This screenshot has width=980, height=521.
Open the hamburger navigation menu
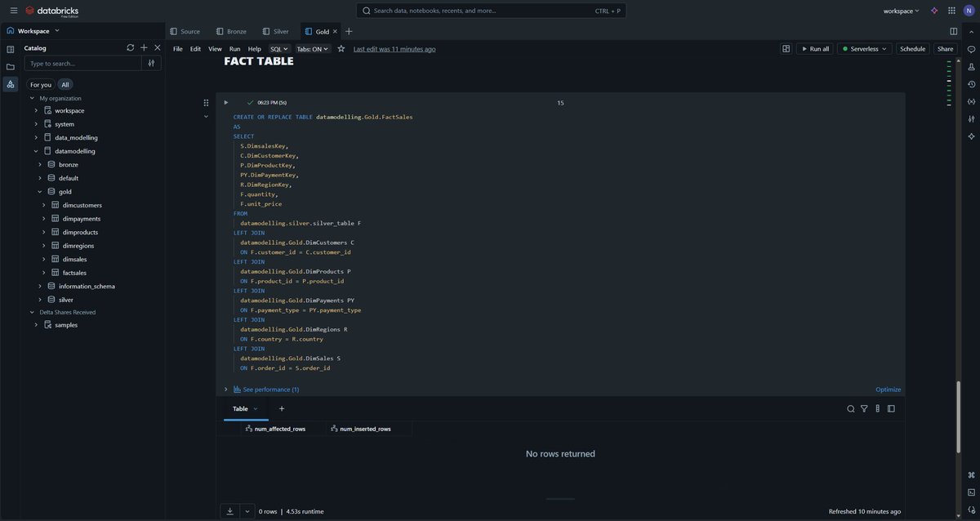point(14,11)
